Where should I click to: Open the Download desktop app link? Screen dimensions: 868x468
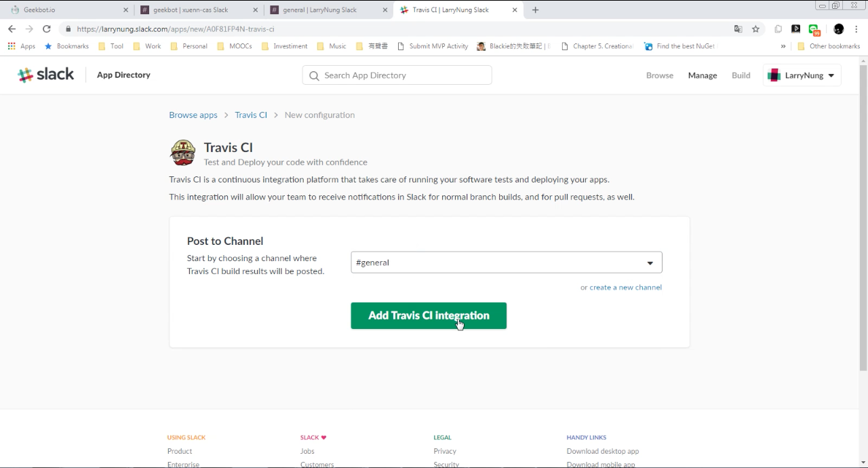pos(603,451)
